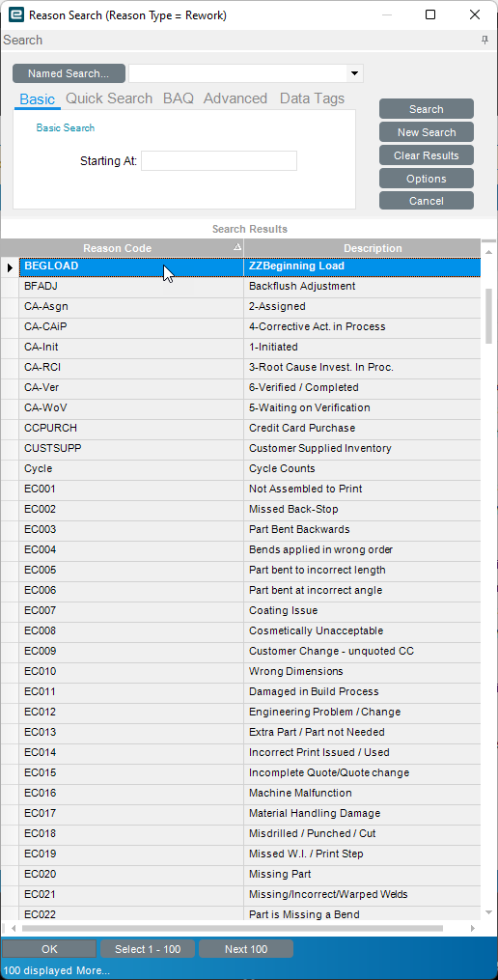498x980 pixels.
Task: Click the 'Coating Issue' description
Action: click(283, 610)
